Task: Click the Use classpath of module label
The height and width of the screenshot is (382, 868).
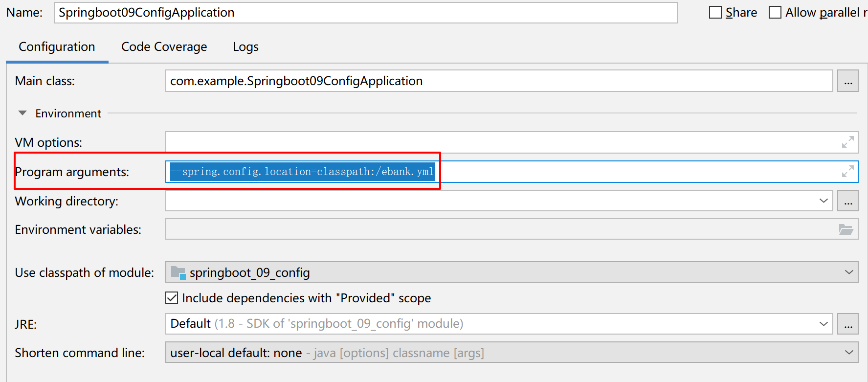Action: click(84, 272)
